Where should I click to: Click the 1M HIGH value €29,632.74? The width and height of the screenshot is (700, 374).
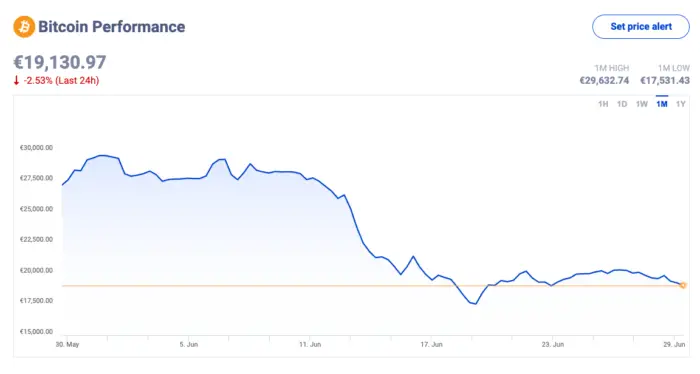click(x=604, y=81)
